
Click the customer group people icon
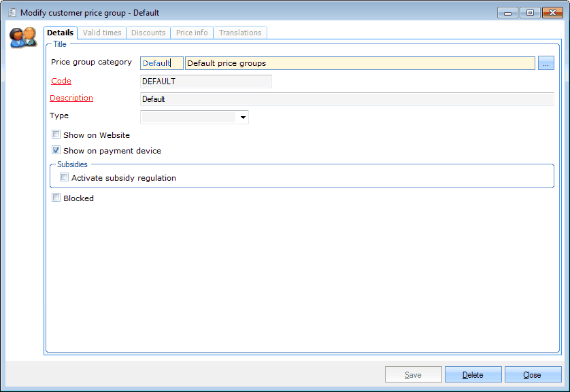click(x=22, y=37)
